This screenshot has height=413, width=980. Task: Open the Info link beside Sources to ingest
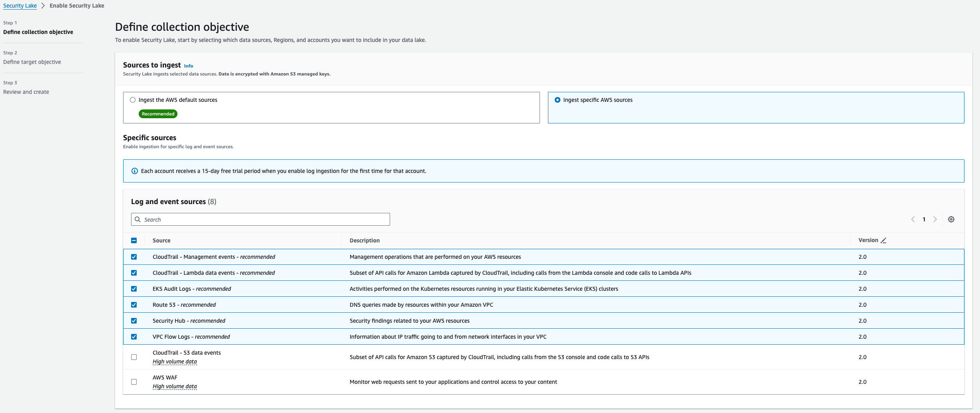point(188,66)
